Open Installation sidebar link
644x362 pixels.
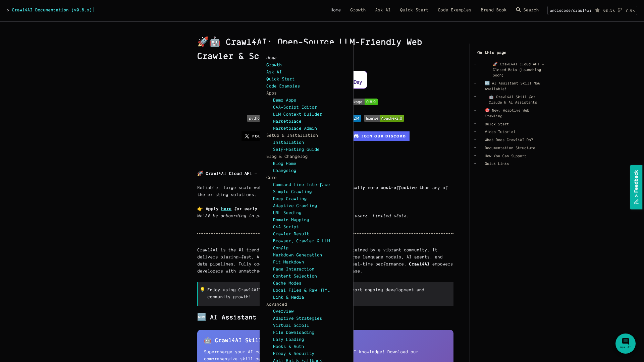288,142
